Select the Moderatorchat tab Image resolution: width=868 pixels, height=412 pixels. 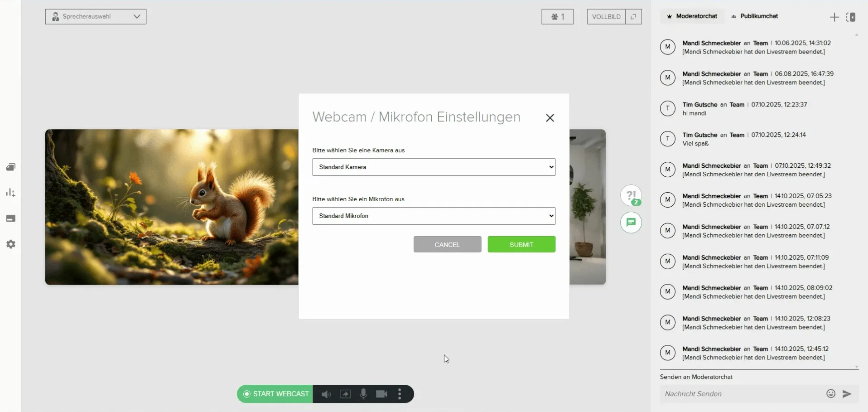coord(692,16)
